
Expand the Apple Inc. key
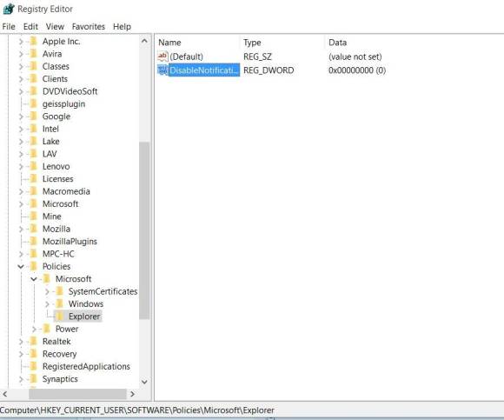[21, 42]
